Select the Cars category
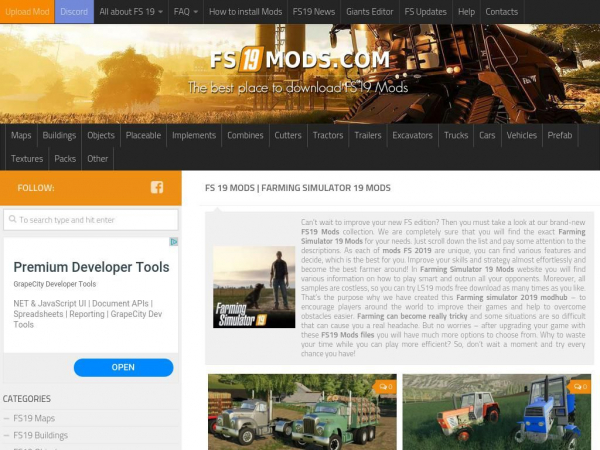Viewport: 600px width, 450px height. pos(487,135)
